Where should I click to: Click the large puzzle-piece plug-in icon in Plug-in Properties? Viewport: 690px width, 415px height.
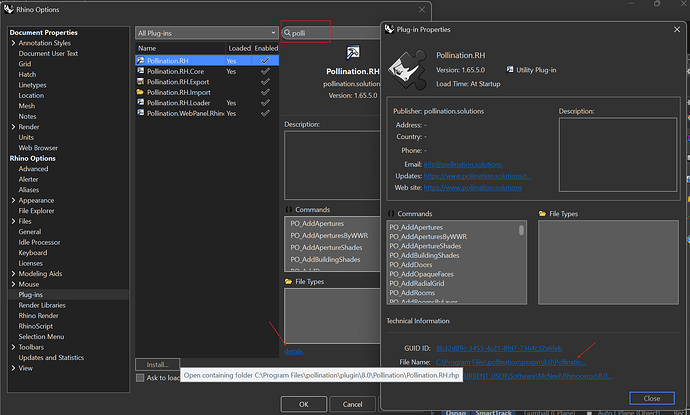(407, 70)
